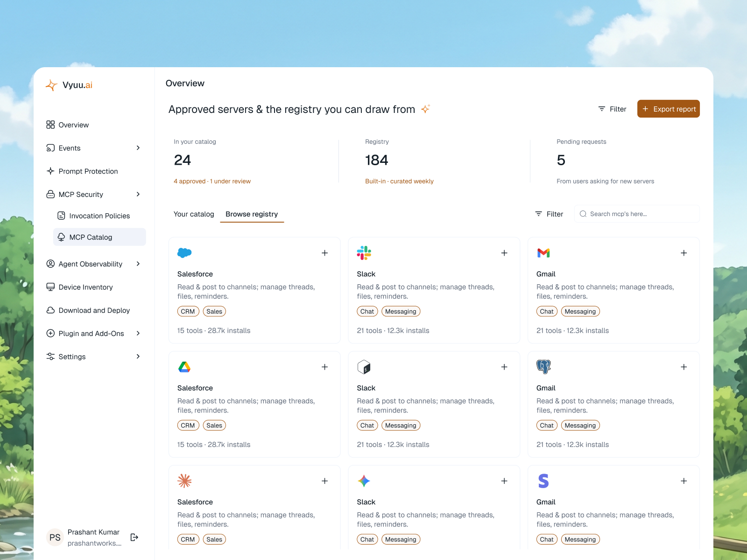Click plus on the Gemini star card
The width and height of the screenshot is (747, 560).
pyautogui.click(x=504, y=481)
